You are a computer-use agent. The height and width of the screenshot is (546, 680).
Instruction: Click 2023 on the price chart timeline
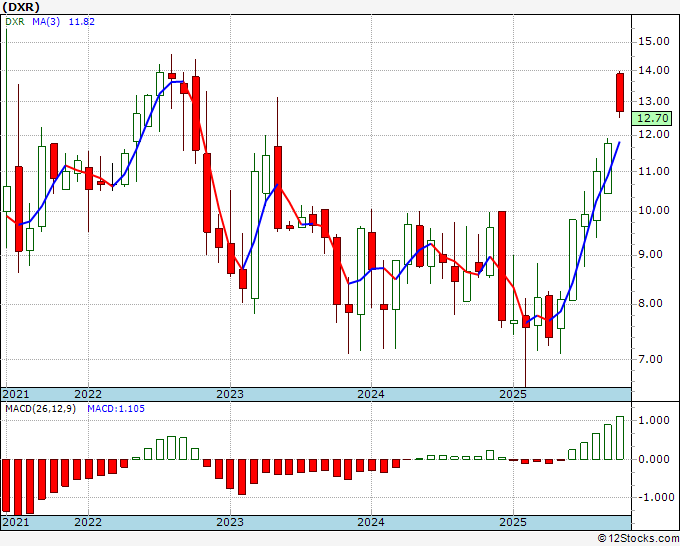coord(230,394)
